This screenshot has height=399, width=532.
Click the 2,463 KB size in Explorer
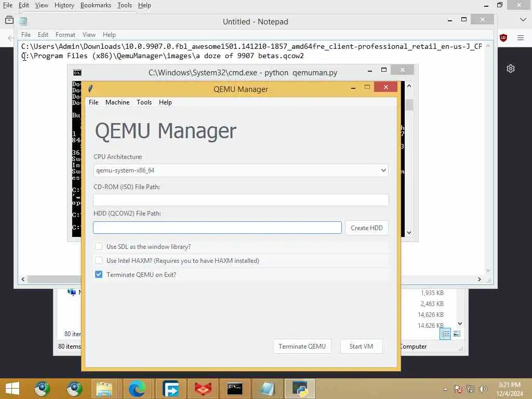point(432,303)
